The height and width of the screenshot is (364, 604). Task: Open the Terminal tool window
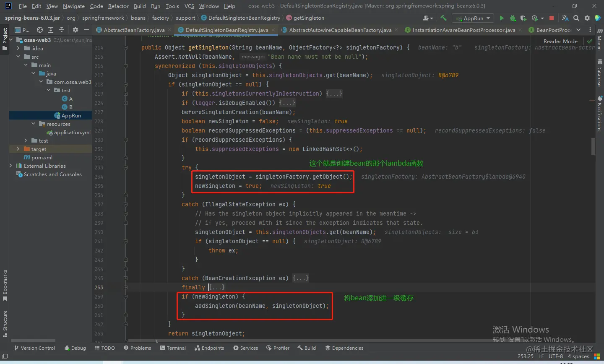pyautogui.click(x=173, y=348)
